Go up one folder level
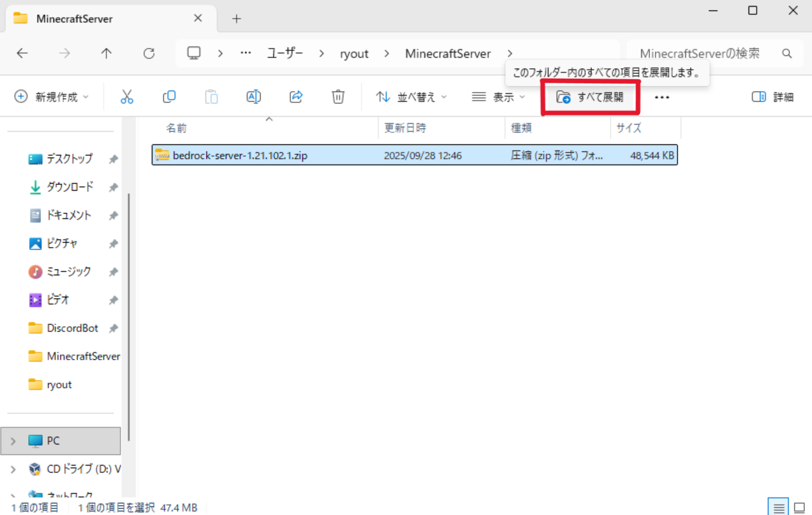This screenshot has width=812, height=515. pyautogui.click(x=106, y=53)
